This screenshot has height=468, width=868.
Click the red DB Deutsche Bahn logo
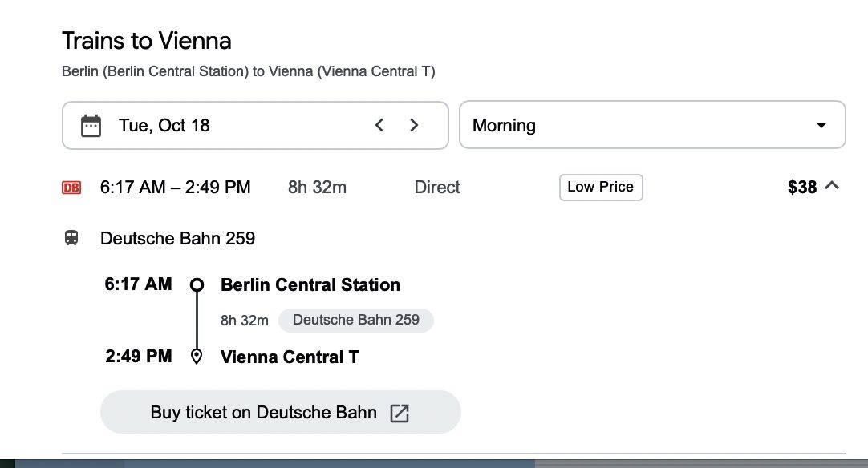coord(71,188)
